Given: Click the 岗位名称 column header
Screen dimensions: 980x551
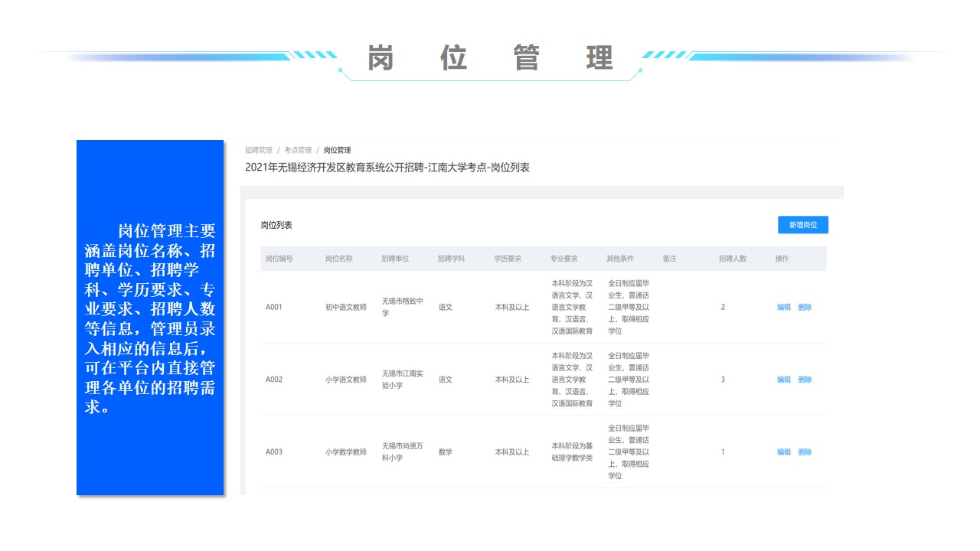Looking at the screenshot, I should [338, 259].
